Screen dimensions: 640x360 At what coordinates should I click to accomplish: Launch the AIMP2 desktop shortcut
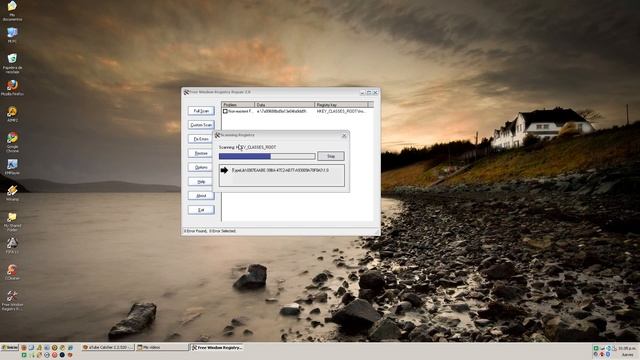[x=12, y=114]
